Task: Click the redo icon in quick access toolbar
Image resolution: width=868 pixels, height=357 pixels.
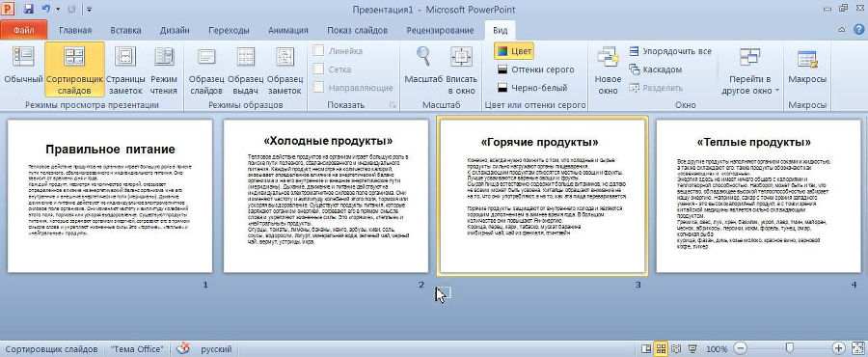Action: [70, 10]
